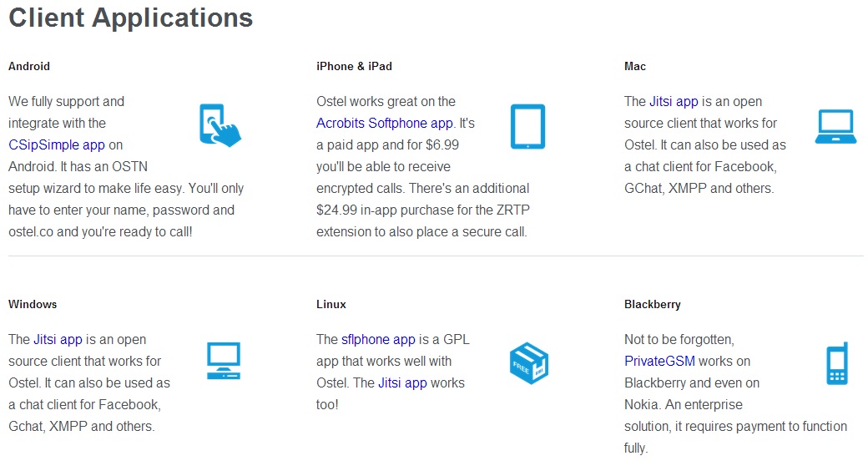Open the Acrobits Softphone app link
Image resolution: width=868 pixels, height=466 pixels.
coord(385,123)
